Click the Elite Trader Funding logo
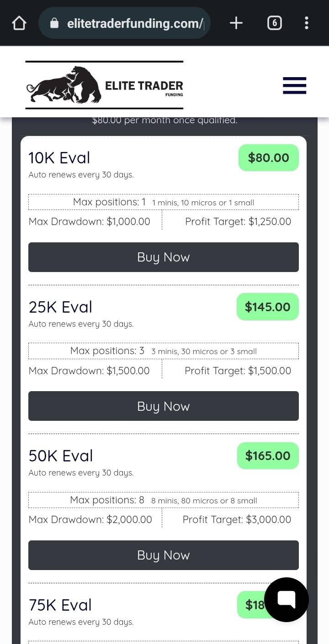329x644 pixels. 104,85
